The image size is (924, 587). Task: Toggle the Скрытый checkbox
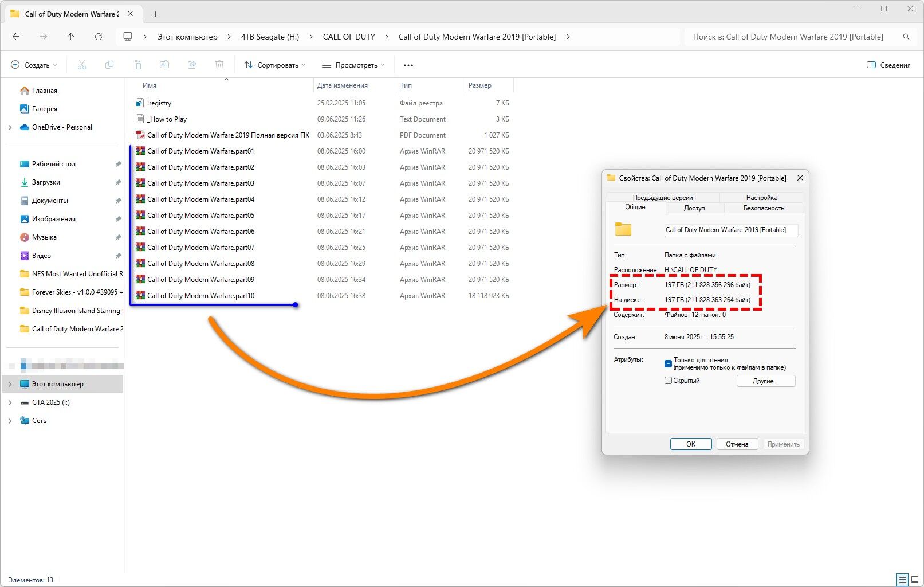point(668,381)
